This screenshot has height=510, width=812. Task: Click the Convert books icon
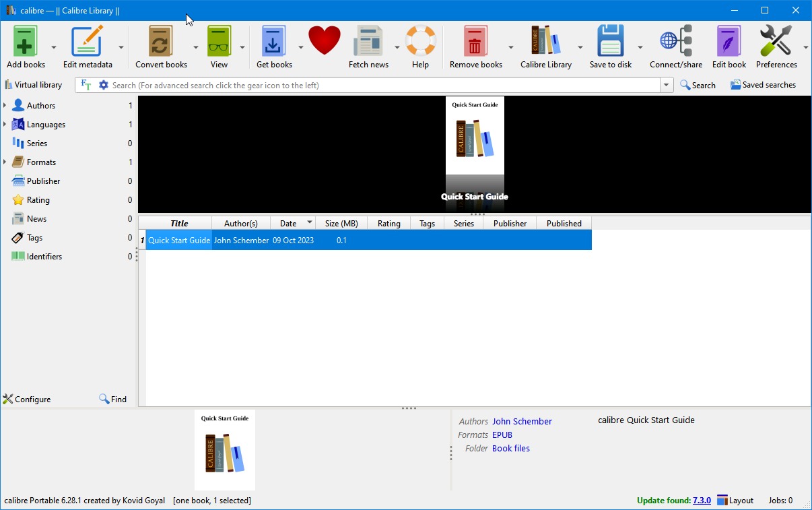pos(160,42)
